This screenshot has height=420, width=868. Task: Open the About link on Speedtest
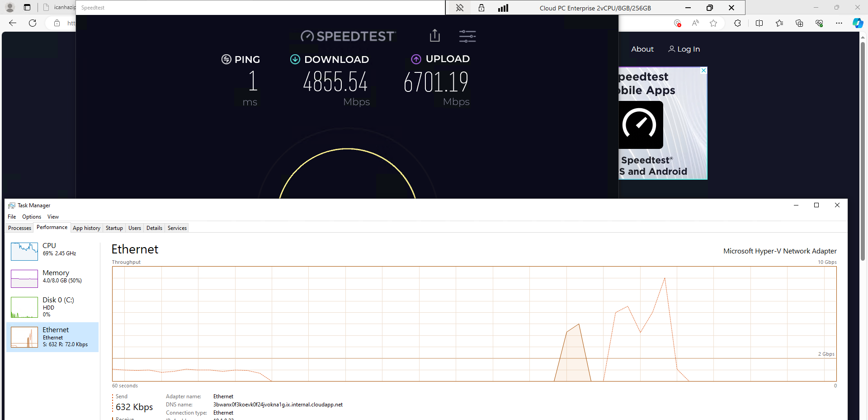pos(642,49)
